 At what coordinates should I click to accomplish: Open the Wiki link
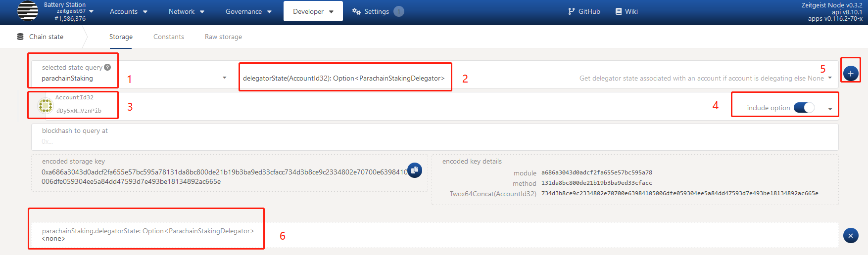tap(626, 11)
